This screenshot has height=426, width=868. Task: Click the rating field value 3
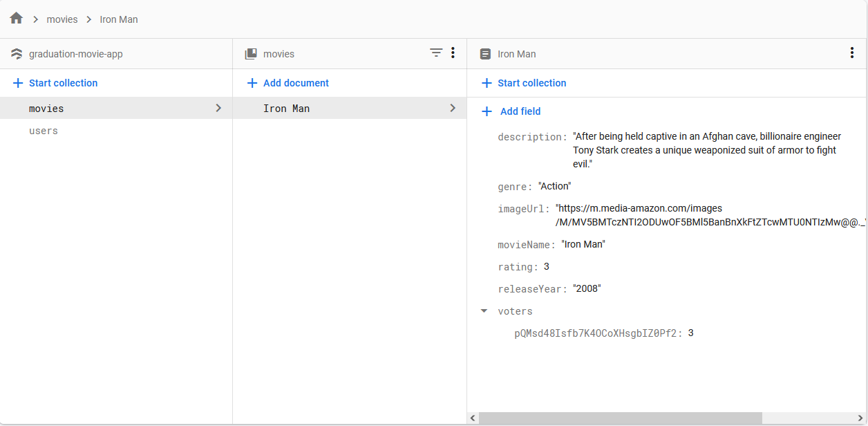547,267
